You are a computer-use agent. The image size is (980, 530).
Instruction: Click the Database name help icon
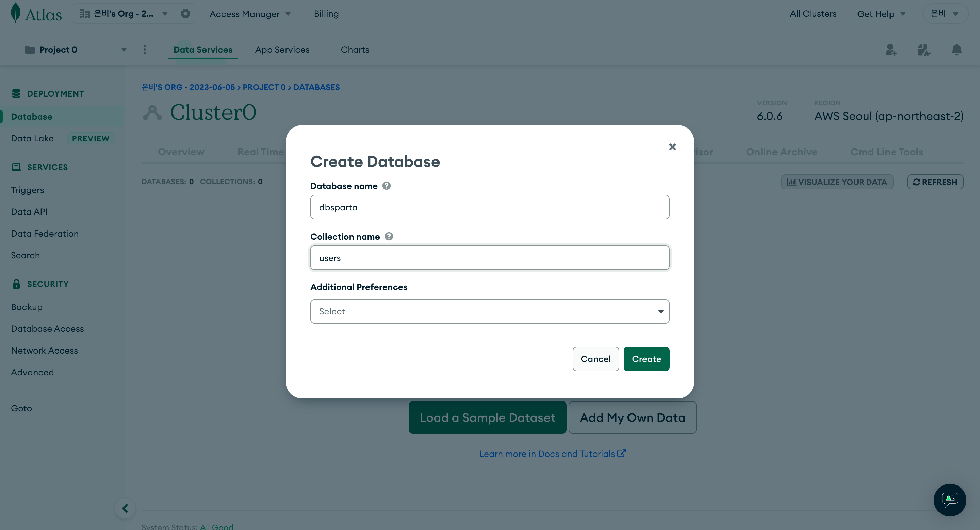(387, 186)
